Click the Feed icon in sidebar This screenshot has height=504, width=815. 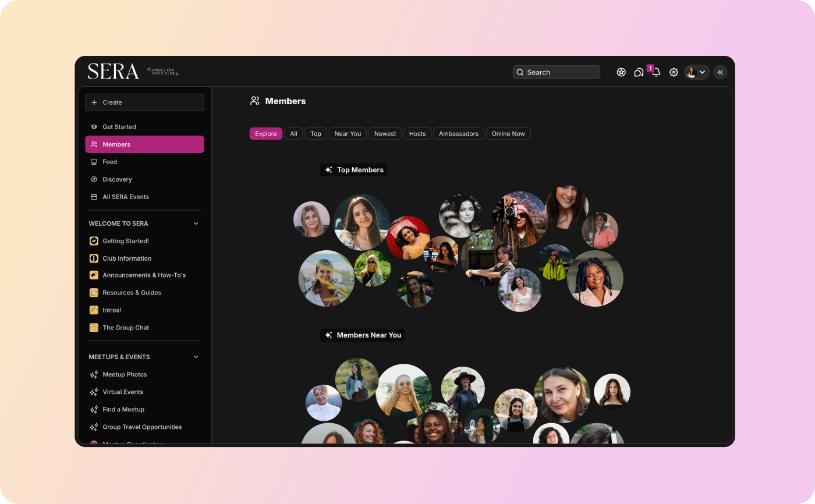94,162
